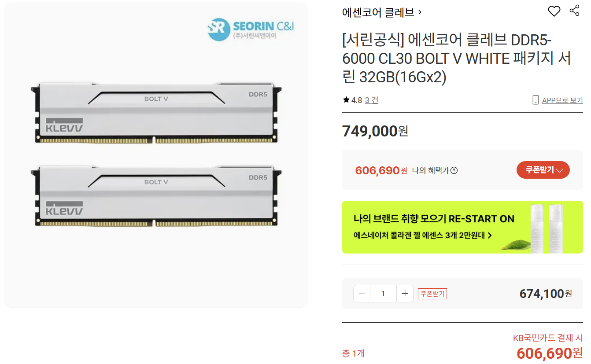
Task: Expand the red 쿠폰받기 dropdown button
Action: point(543,170)
